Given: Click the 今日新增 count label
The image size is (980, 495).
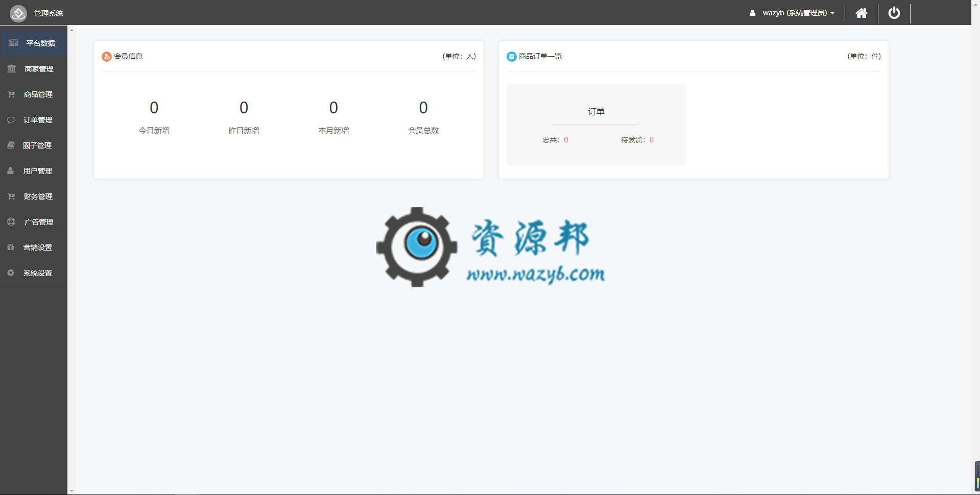Looking at the screenshot, I should coord(154,131).
